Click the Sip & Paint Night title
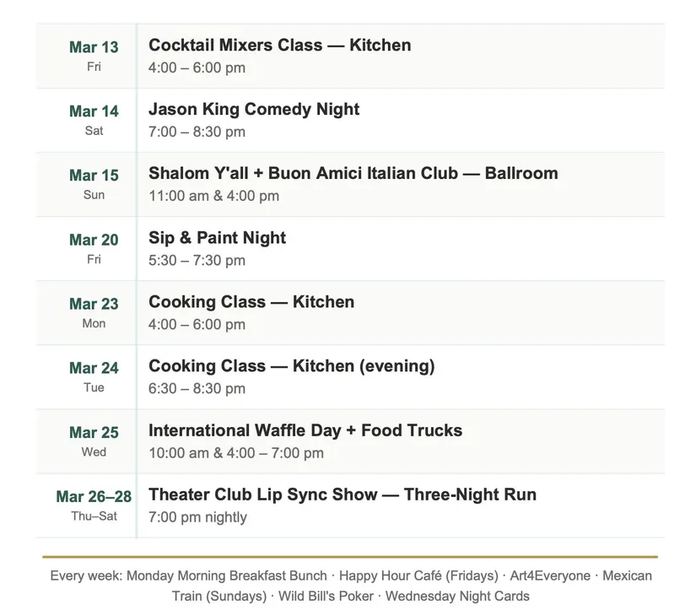The height and width of the screenshot is (616, 696). (217, 238)
